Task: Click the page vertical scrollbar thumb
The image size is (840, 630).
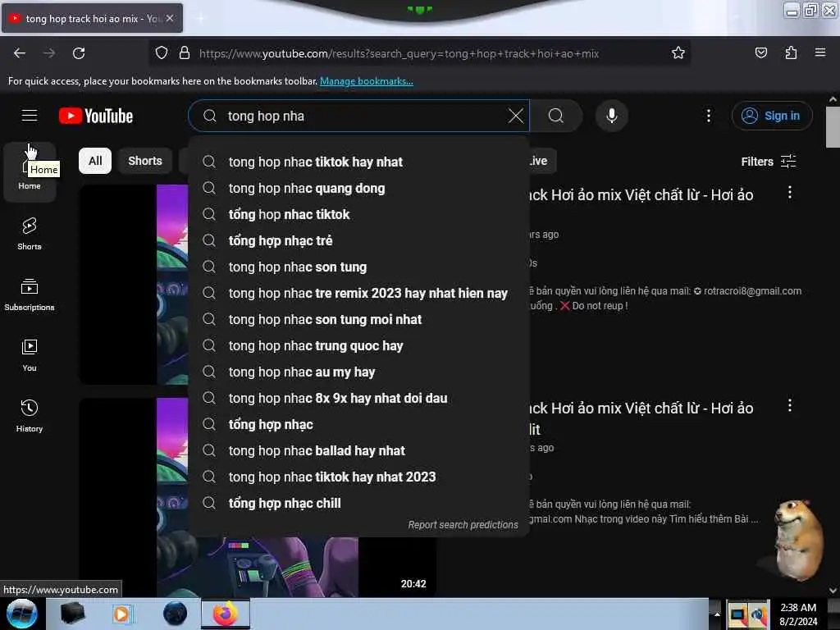Action: [833, 126]
